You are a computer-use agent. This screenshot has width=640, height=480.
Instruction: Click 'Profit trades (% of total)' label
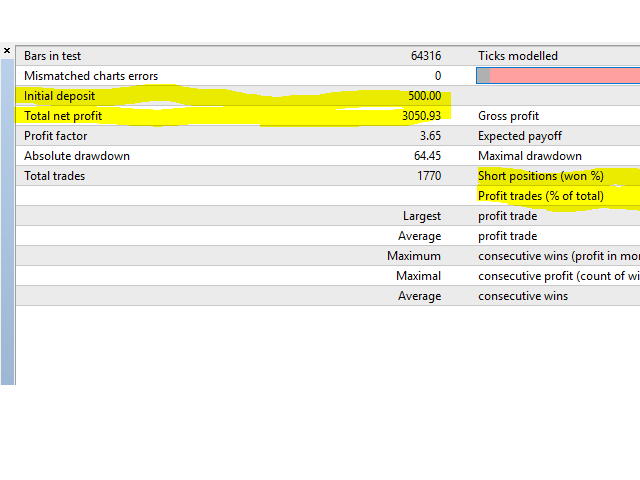(x=541, y=196)
